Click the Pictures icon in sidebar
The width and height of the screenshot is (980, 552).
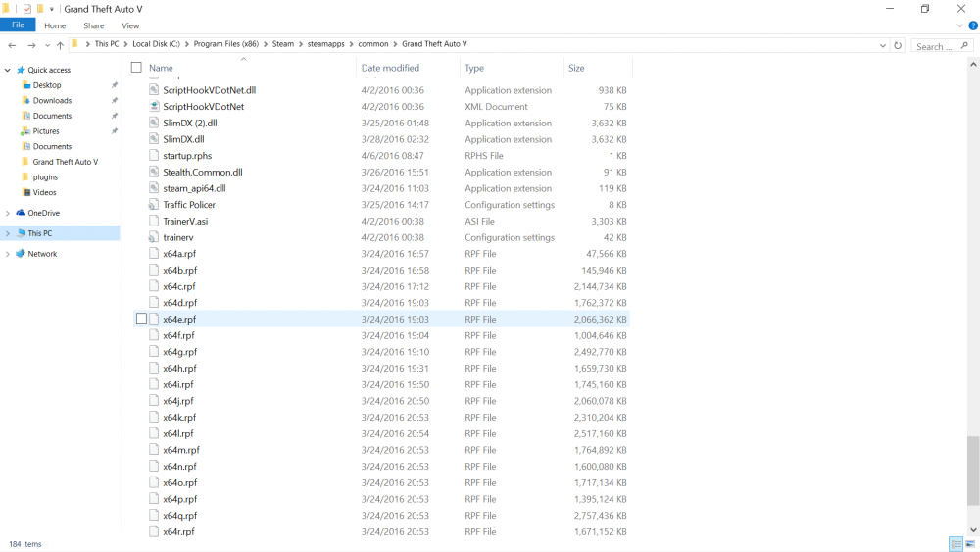click(x=25, y=130)
